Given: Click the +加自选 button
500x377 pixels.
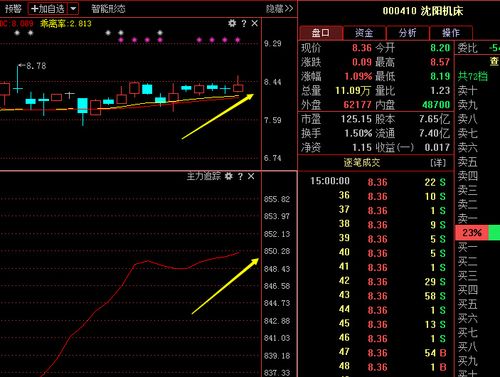Looking at the screenshot, I should click(x=48, y=9).
